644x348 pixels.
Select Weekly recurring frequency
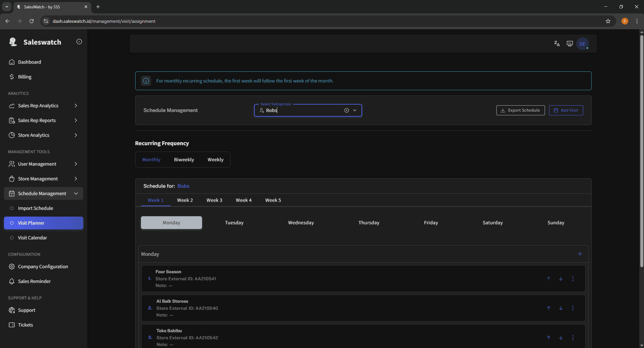[x=215, y=160]
